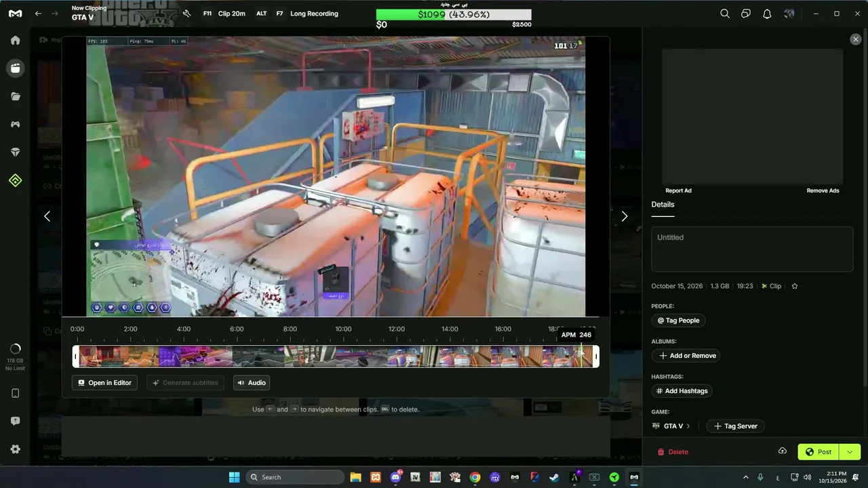
Task: Click the Tag People button
Action: tap(678, 321)
